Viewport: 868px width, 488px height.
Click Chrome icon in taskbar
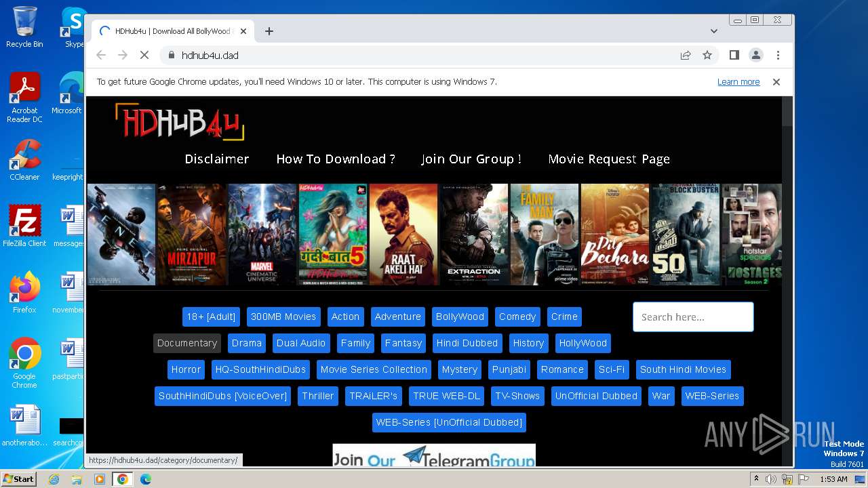123,479
